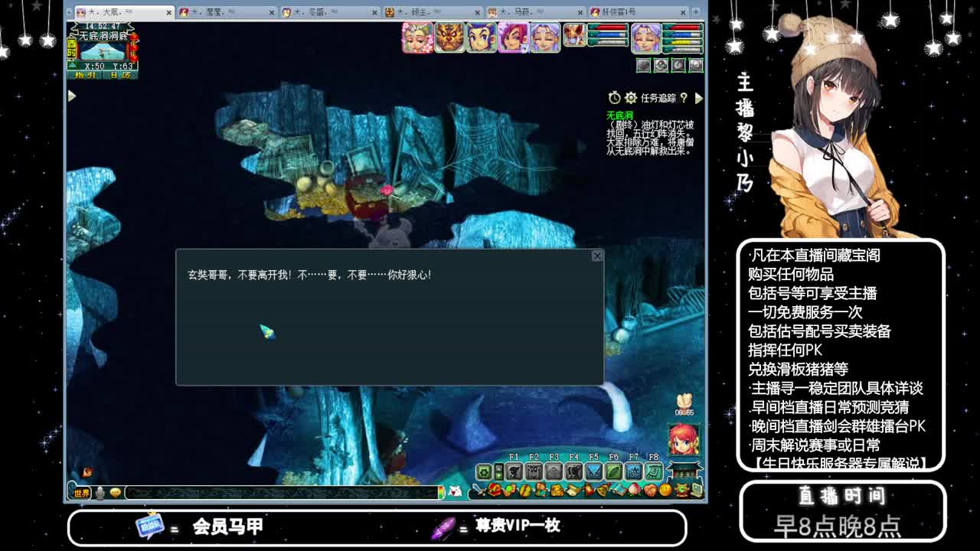Use the F1 skill shortcut slot
This screenshot has width=980, height=551.
click(x=514, y=472)
